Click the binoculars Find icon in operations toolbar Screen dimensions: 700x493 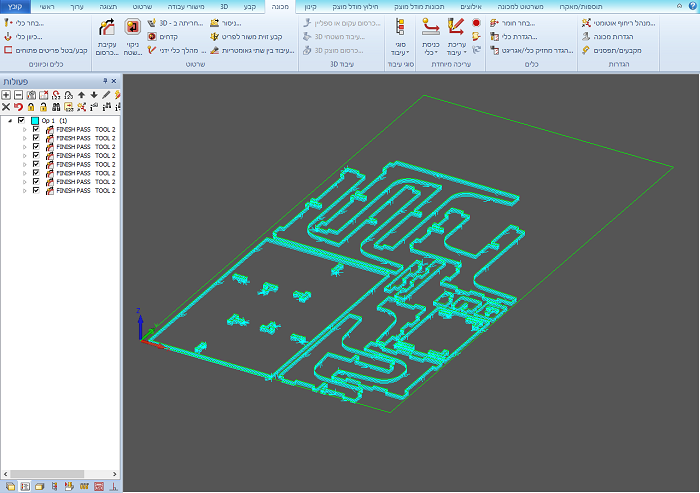pos(56,107)
